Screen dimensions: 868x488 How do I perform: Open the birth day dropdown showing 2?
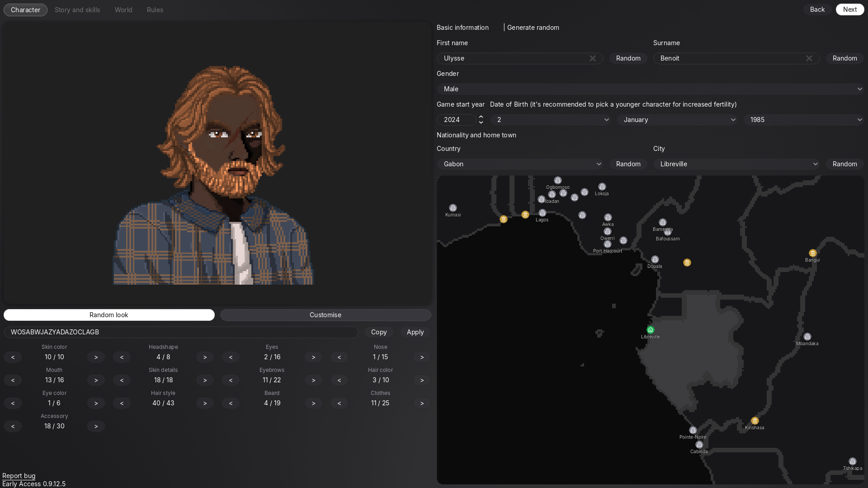pyautogui.click(x=551, y=120)
